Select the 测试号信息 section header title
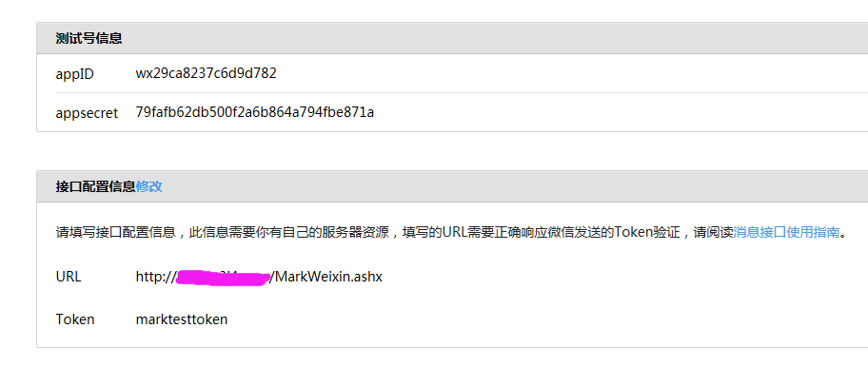 pyautogui.click(x=89, y=38)
